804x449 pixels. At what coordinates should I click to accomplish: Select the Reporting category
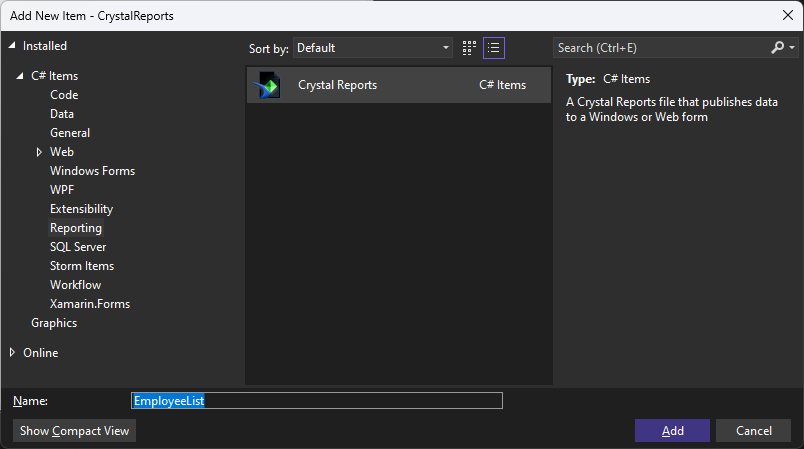(76, 228)
